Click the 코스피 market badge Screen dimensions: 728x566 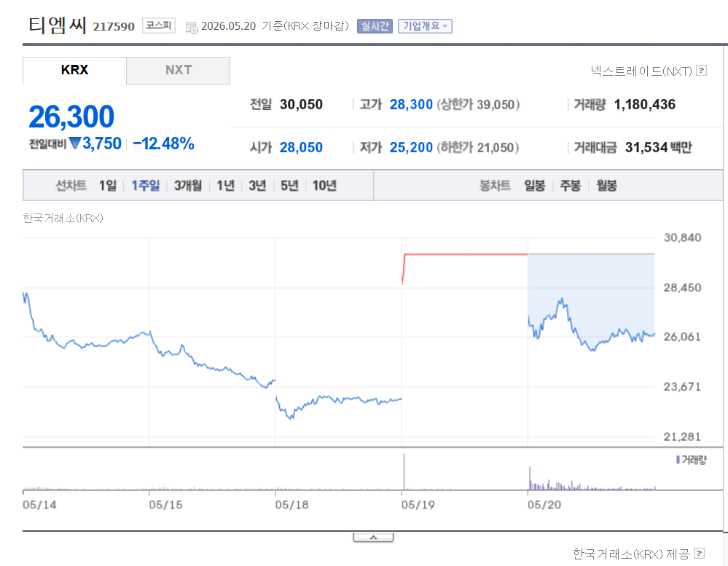click(x=158, y=25)
